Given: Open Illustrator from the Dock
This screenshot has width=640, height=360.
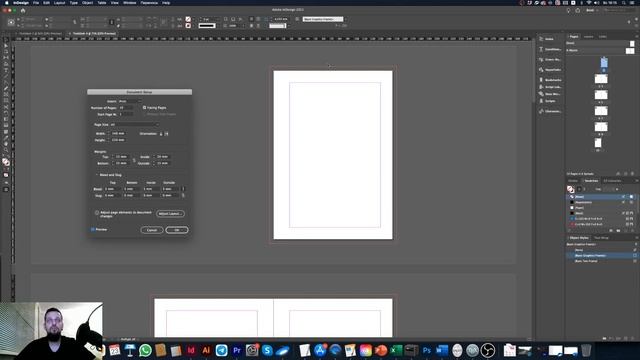Looking at the screenshot, I should 206,351.
